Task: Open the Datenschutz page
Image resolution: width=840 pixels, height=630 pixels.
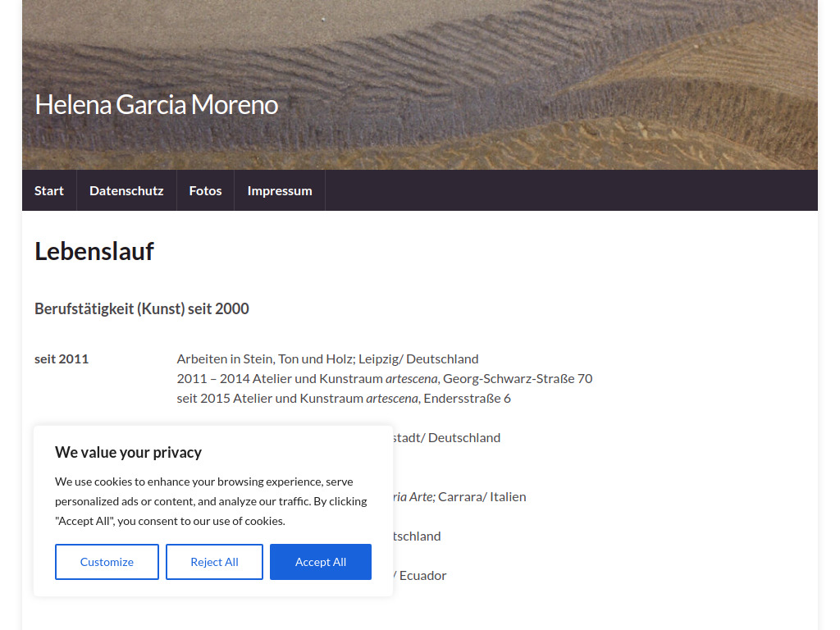Action: [126, 190]
